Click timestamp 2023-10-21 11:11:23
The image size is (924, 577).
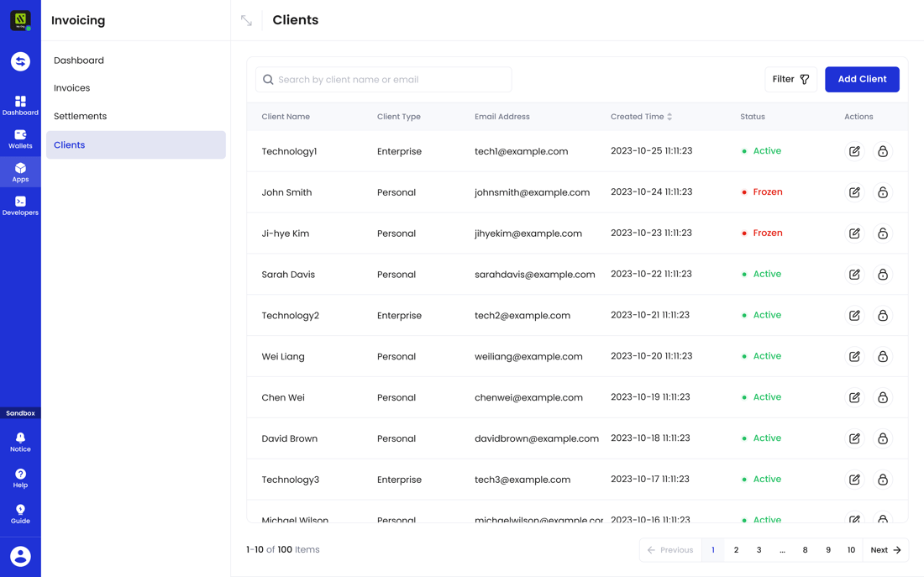(x=650, y=315)
